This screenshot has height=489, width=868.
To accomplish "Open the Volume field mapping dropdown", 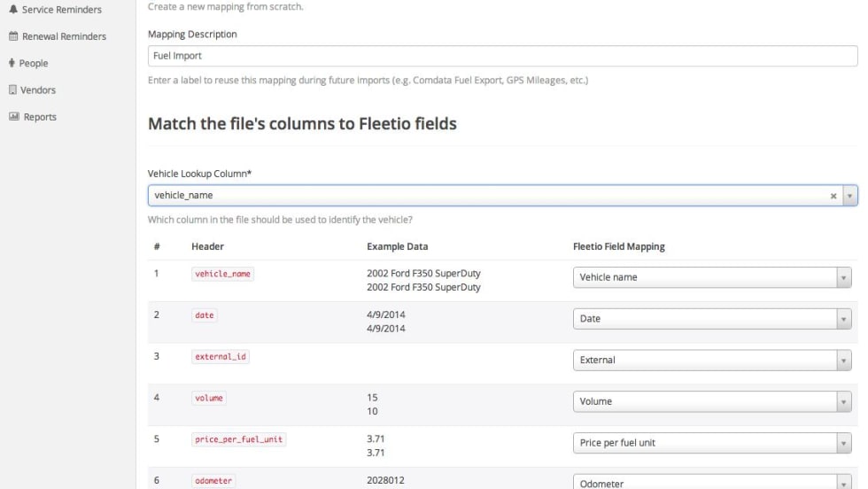I will pos(712,401).
